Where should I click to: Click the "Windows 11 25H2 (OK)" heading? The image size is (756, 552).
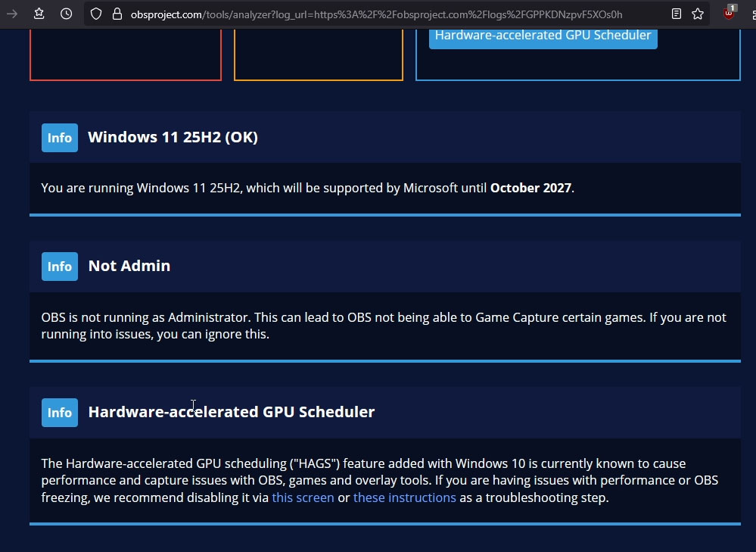tap(173, 137)
